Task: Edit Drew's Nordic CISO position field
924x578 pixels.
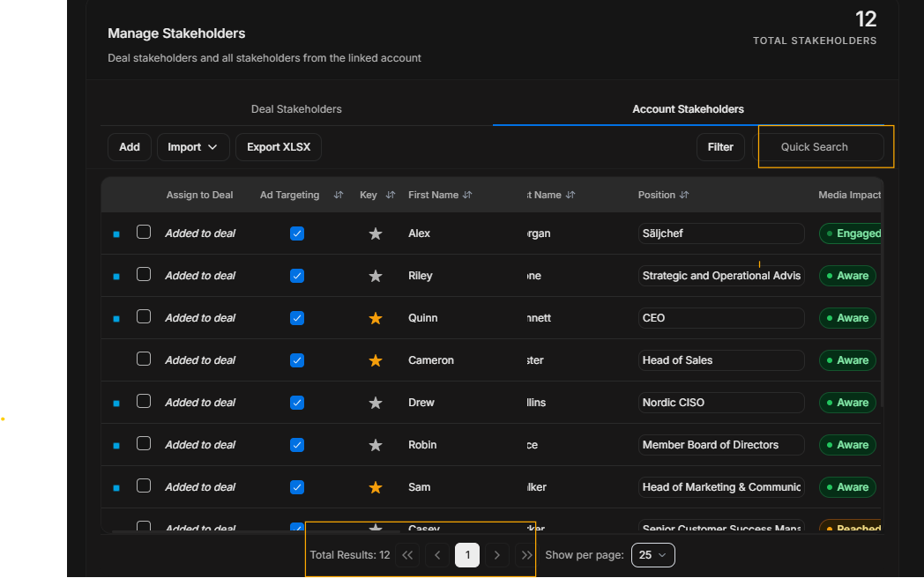Action: (721, 403)
